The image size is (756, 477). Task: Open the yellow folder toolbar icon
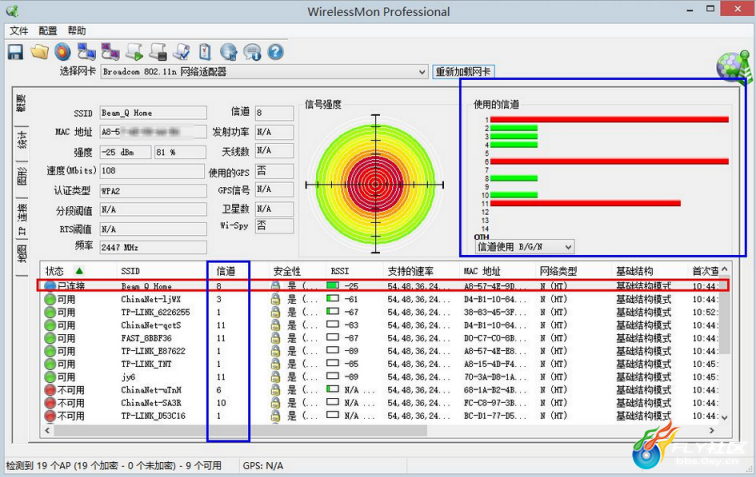click(40, 52)
